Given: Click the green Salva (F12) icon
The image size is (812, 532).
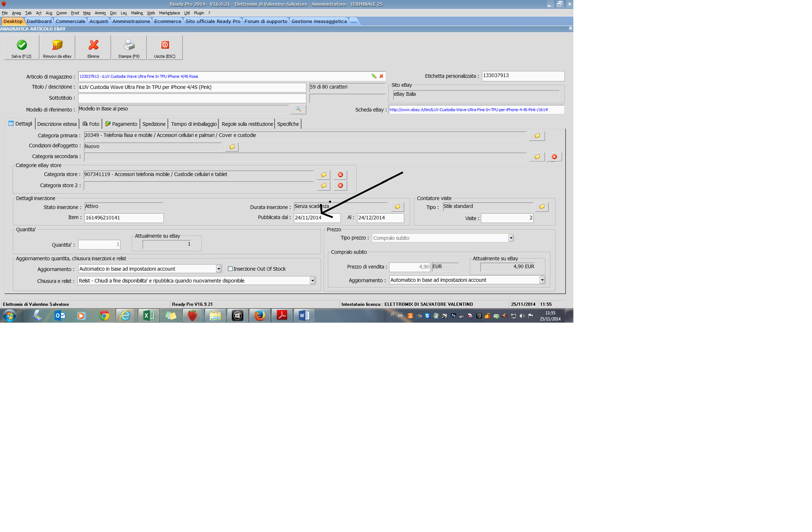Looking at the screenshot, I should (22, 46).
